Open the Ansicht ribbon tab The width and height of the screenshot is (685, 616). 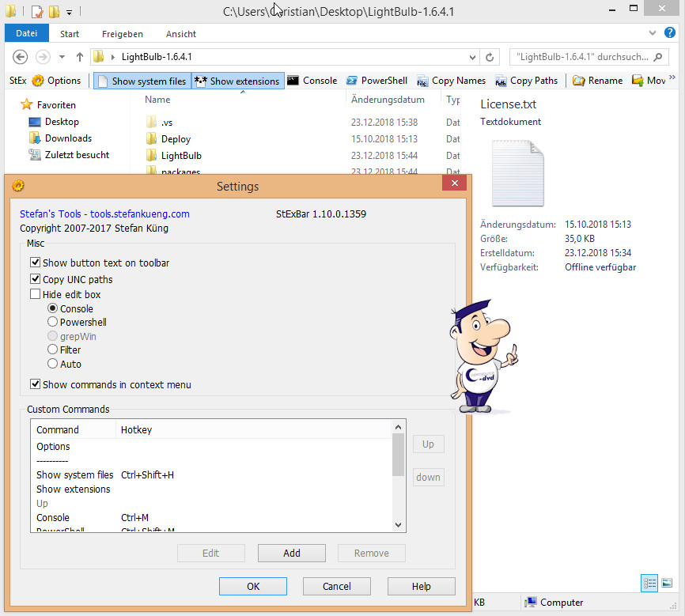coord(181,34)
